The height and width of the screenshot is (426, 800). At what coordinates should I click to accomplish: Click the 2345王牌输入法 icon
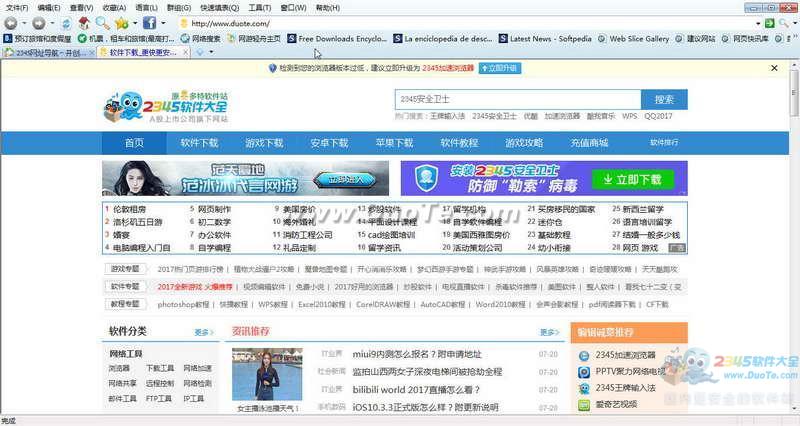click(x=584, y=388)
